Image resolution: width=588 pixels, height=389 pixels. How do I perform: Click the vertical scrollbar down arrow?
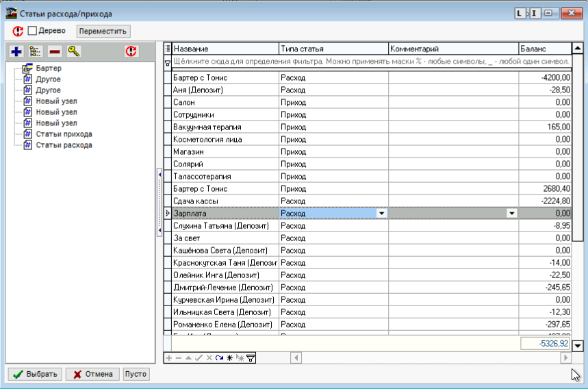tap(577, 346)
